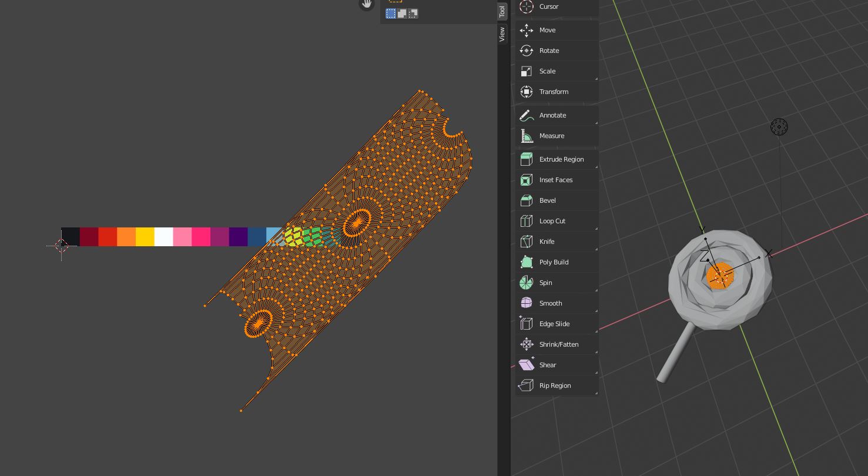Toggle the Extend Selection mode button
This screenshot has height=476, width=868.
(x=402, y=14)
